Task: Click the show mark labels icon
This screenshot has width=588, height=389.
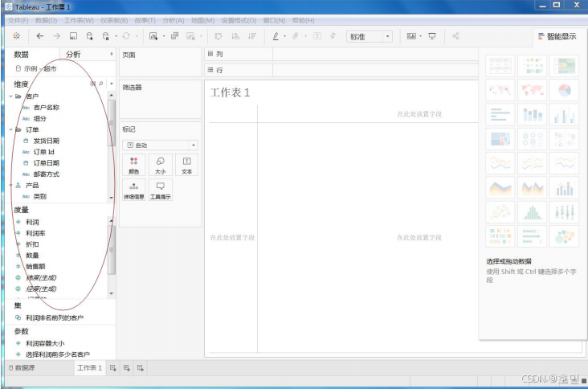Action: [x=317, y=36]
